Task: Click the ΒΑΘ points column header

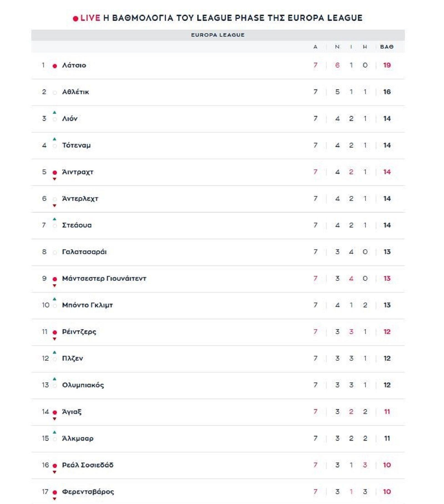Action: click(387, 47)
